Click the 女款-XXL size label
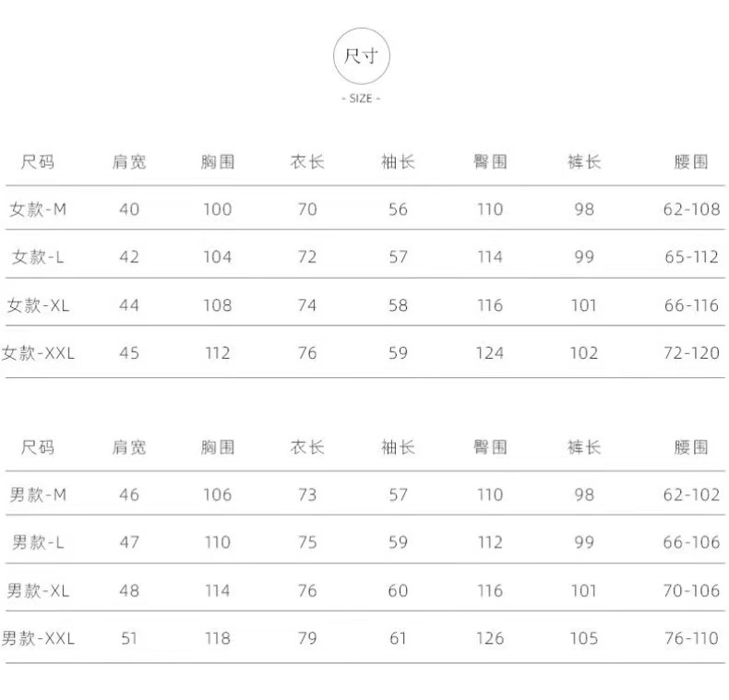The height and width of the screenshot is (700, 729). [x=38, y=352]
